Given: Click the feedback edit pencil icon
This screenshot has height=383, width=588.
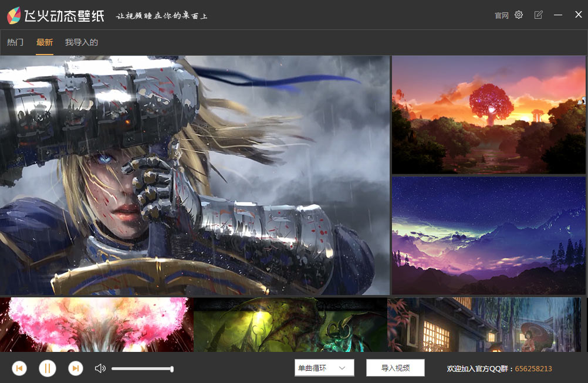Looking at the screenshot, I should (539, 15).
